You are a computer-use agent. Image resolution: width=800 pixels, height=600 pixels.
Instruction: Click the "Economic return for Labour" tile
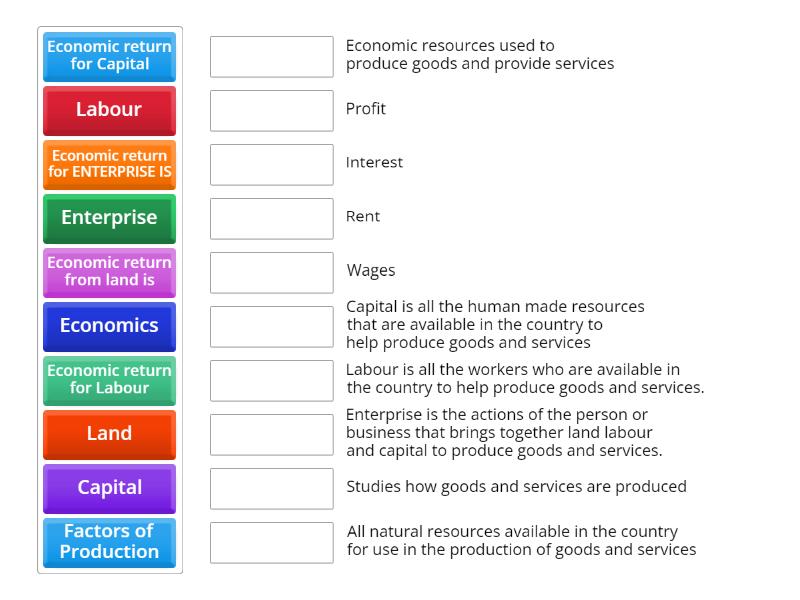tap(108, 380)
